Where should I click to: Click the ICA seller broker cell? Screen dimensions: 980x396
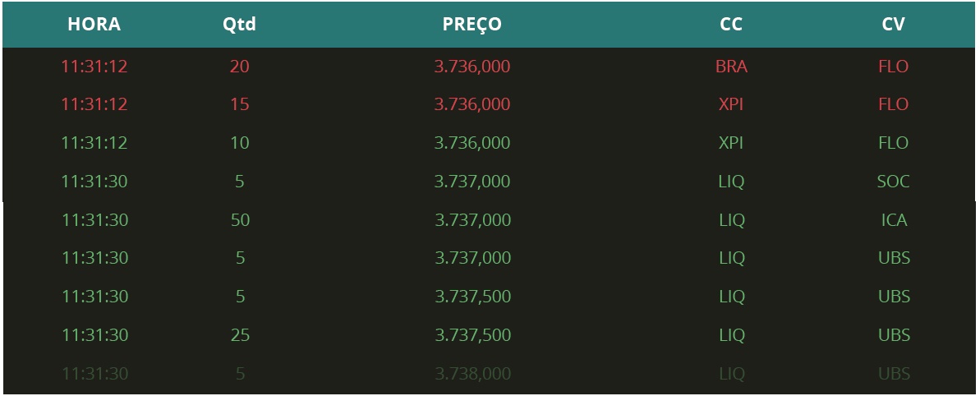tap(894, 220)
